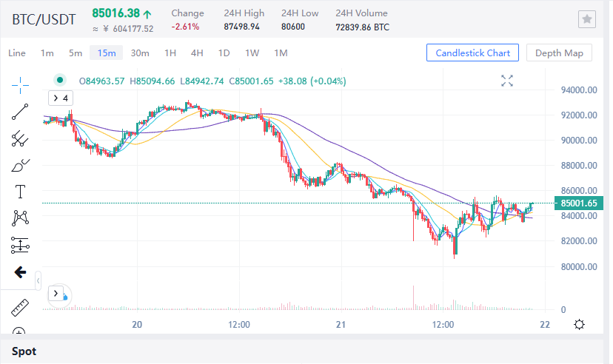Open the Spot section heading

24,351
